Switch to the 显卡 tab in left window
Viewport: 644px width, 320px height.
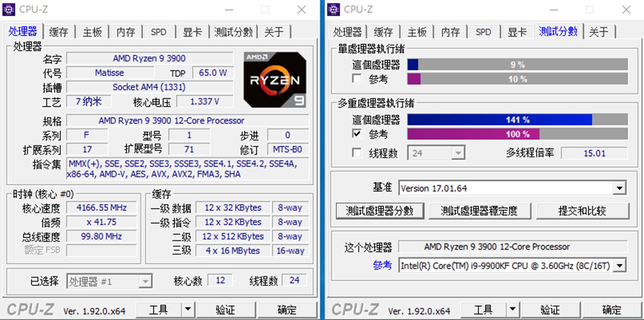click(192, 32)
